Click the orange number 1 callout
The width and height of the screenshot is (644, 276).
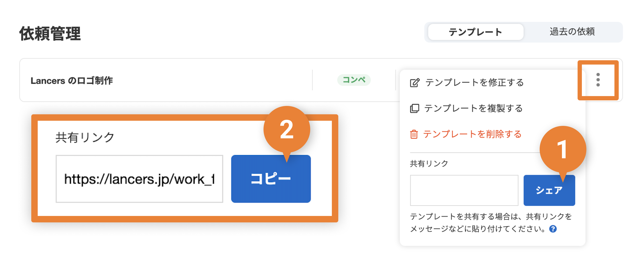pyautogui.click(x=563, y=150)
